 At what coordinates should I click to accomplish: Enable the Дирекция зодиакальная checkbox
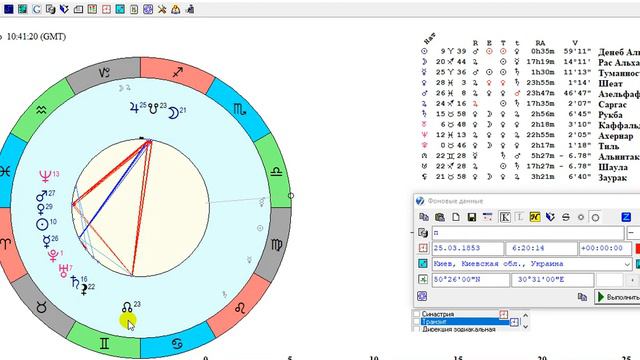(416, 329)
